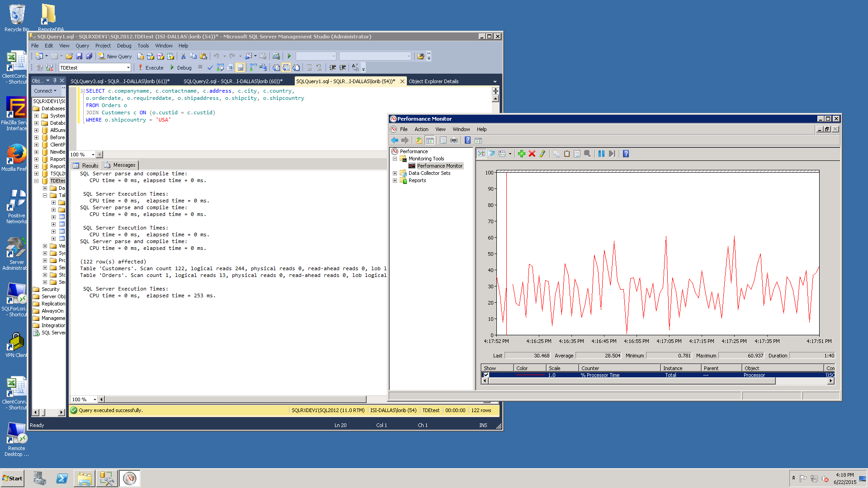Click the Performance Monitor taskbar icon
This screenshot has width=868, height=488.
pyautogui.click(x=130, y=479)
